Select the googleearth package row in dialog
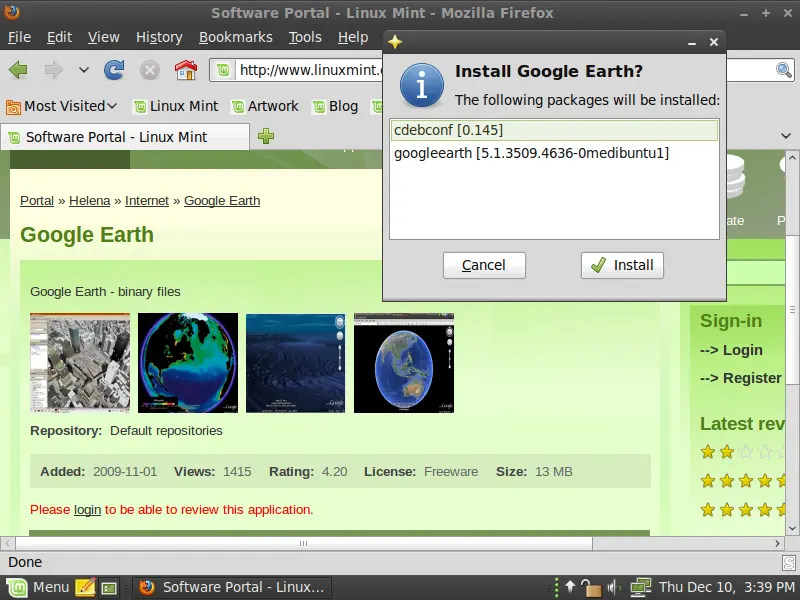This screenshot has width=800, height=600. coord(554,153)
